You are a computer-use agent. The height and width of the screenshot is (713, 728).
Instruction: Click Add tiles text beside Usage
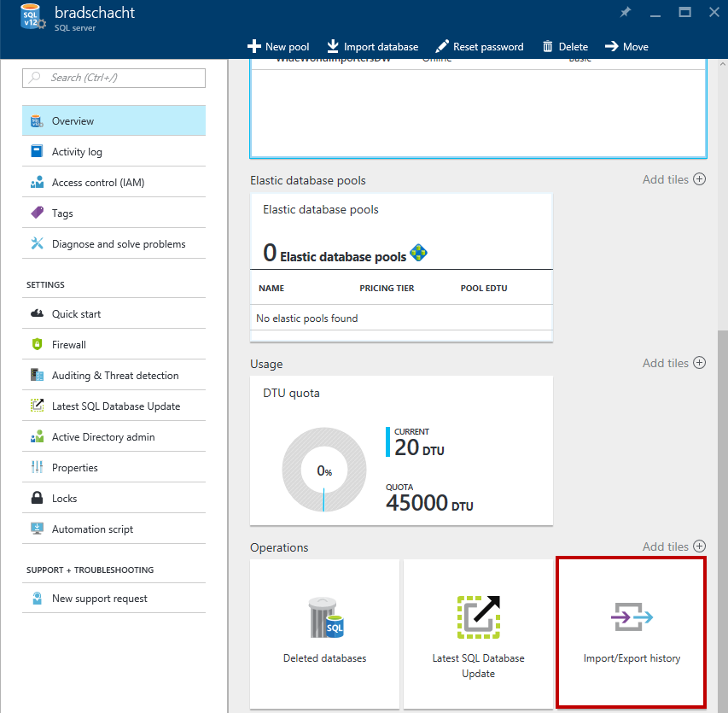[x=666, y=363]
